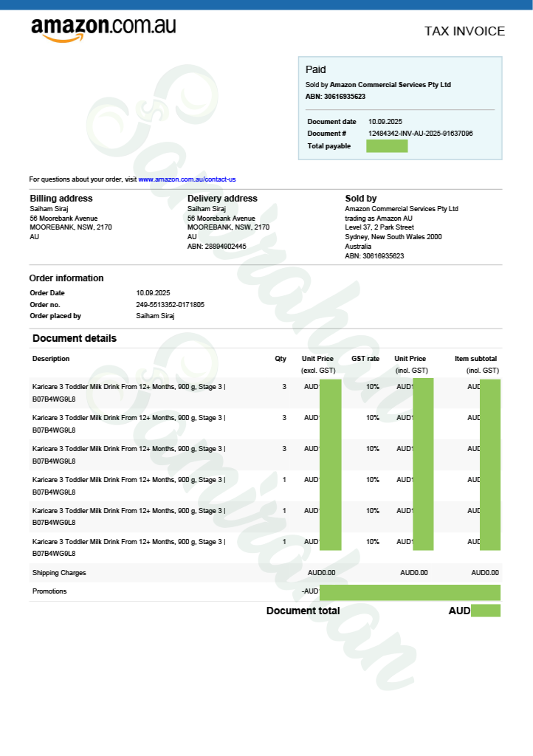Click the Qty column header

[x=281, y=359]
